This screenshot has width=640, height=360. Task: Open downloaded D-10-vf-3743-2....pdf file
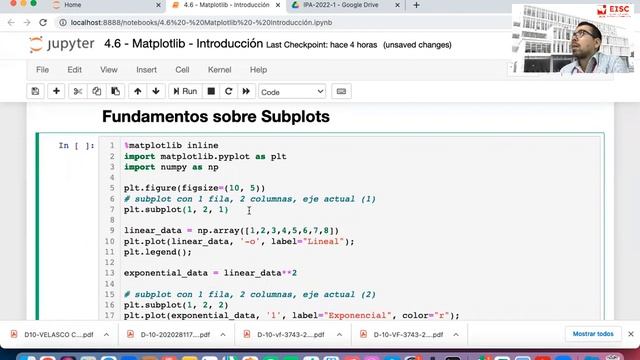point(291,334)
